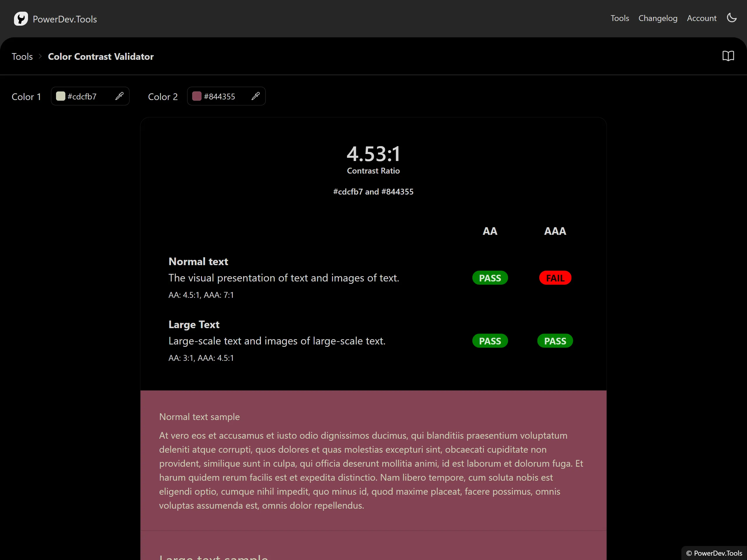The height and width of the screenshot is (560, 747).
Task: Click the '#cdcfb7 and #844355' text
Action: pos(373,192)
